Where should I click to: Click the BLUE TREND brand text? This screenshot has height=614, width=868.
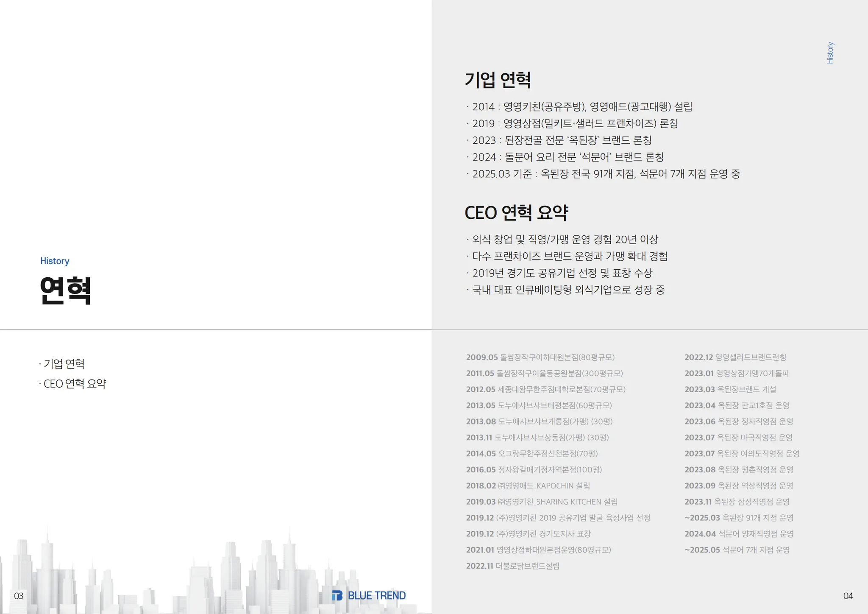pos(376,596)
